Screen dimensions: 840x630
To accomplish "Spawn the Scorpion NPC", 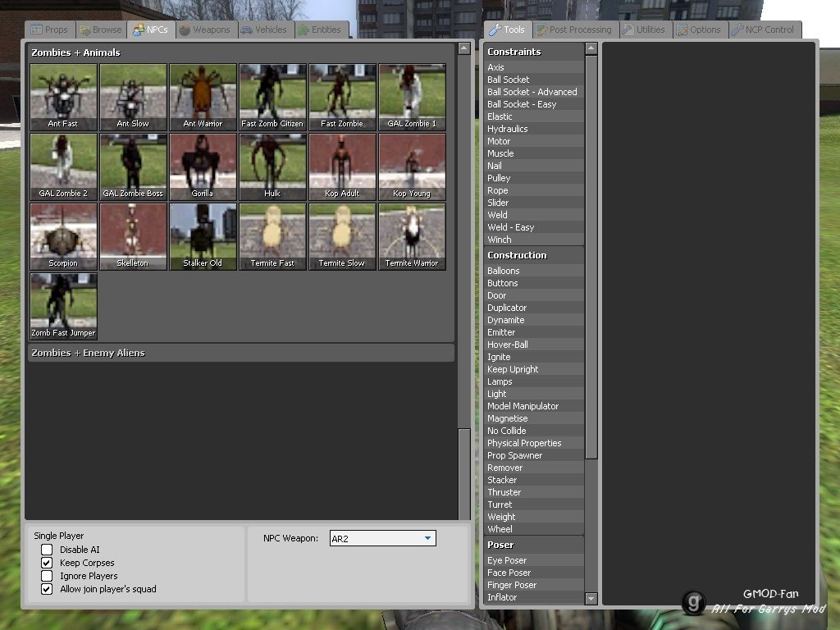I will pos(63,236).
